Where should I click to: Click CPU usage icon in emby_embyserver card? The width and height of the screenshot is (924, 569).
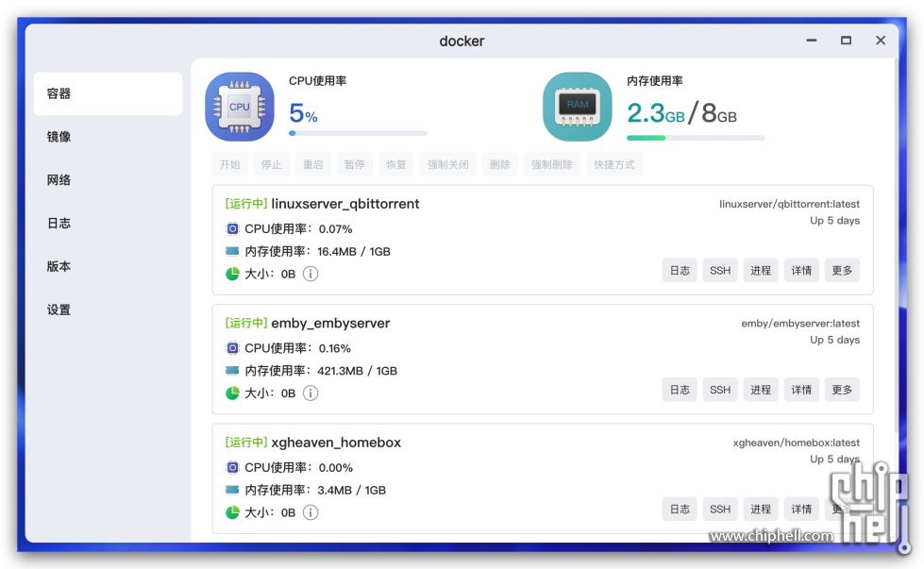tap(233, 349)
